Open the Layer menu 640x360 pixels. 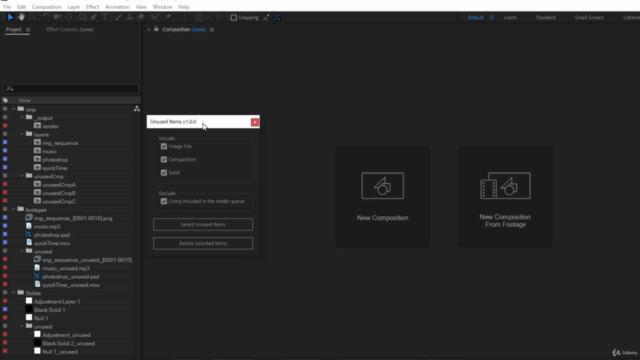click(x=73, y=7)
